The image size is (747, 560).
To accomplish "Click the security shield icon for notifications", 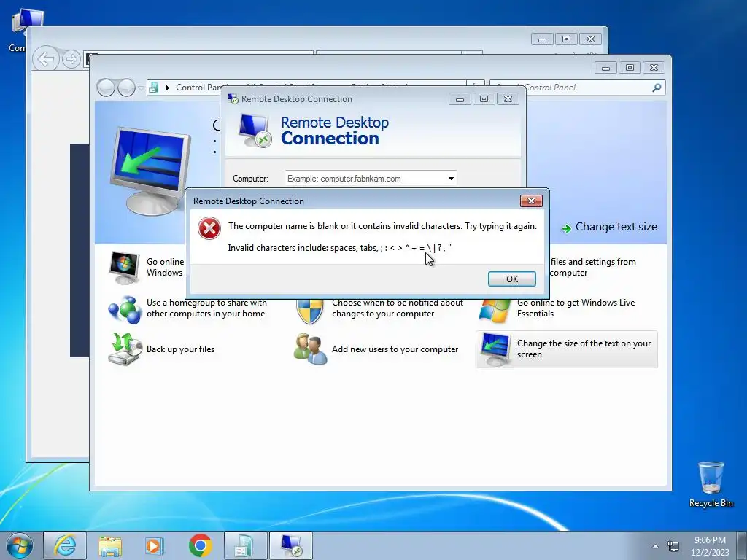I will click(x=309, y=312).
